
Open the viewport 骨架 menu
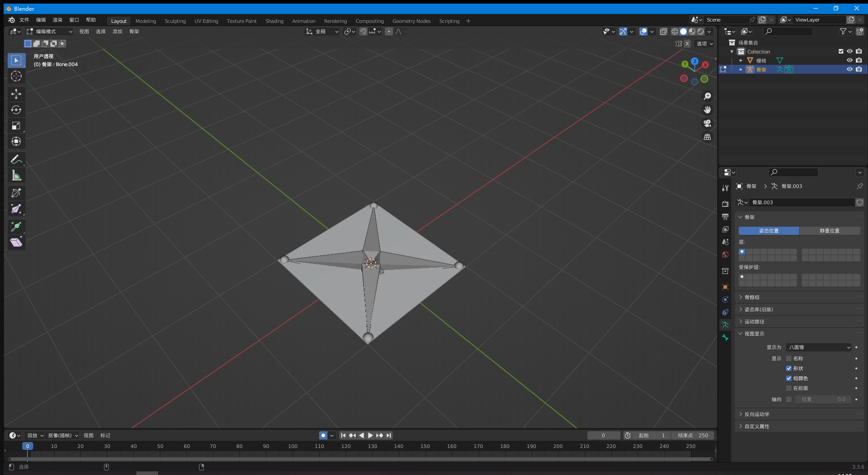[134, 31]
